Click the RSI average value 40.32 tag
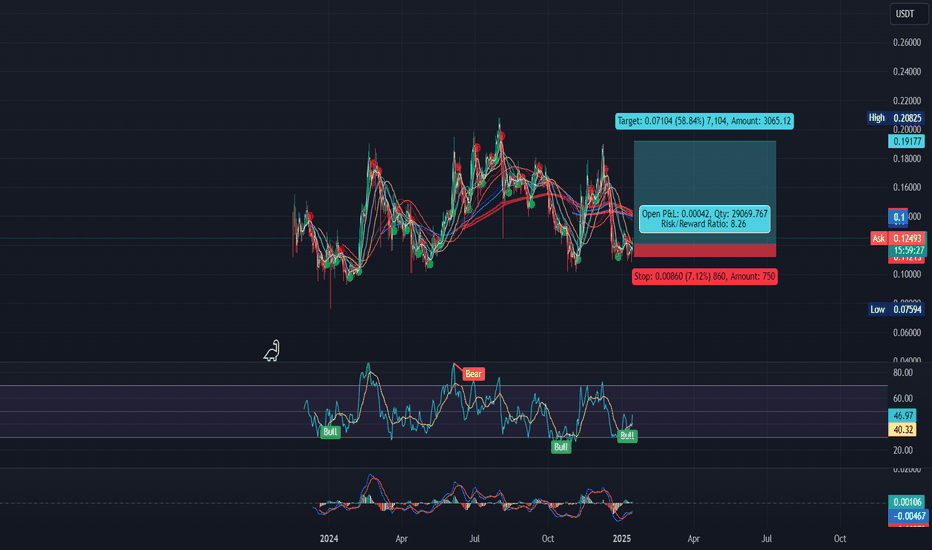 coord(903,429)
